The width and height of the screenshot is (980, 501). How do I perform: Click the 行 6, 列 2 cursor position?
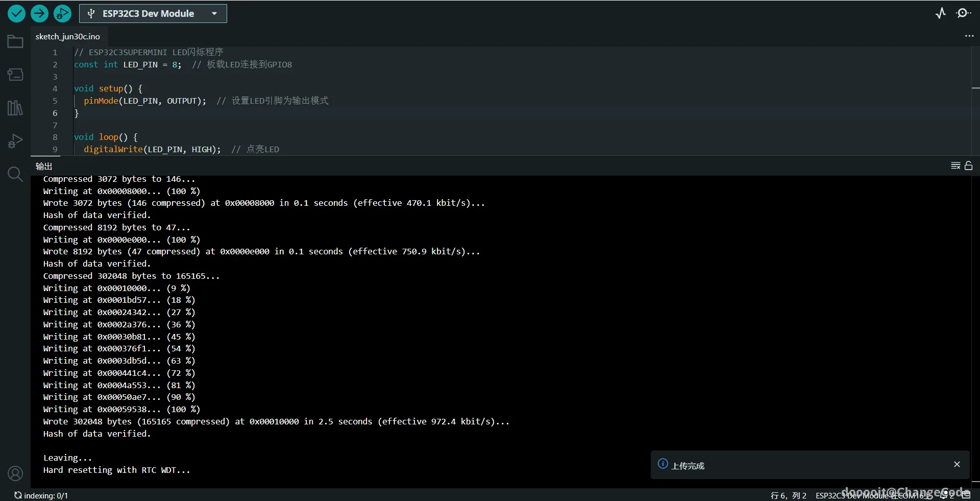click(789, 495)
